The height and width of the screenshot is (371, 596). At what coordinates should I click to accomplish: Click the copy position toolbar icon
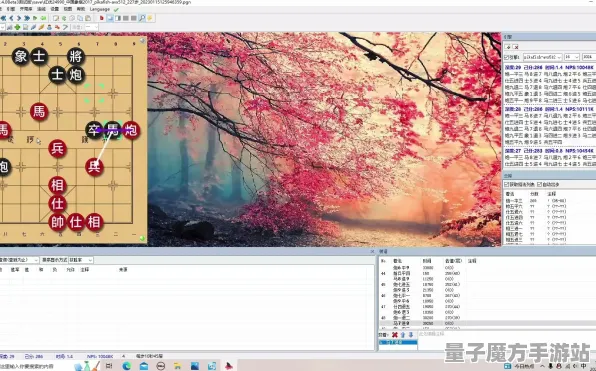pos(80,18)
